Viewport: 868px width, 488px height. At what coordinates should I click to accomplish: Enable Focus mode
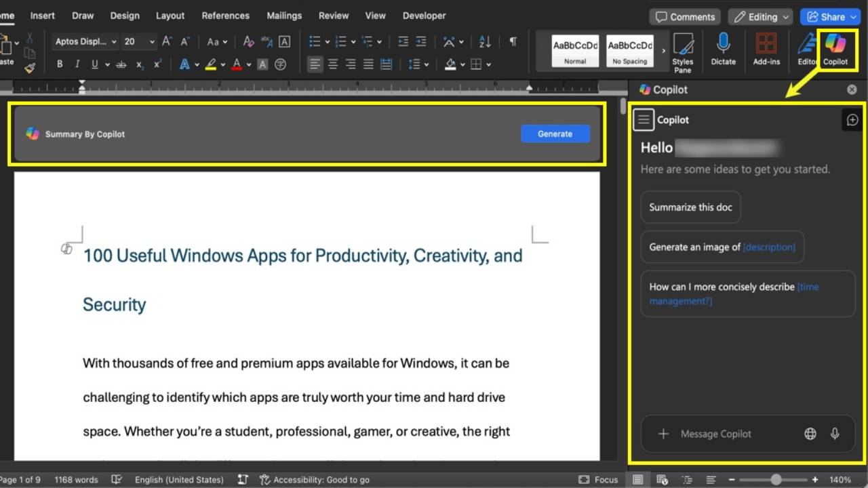point(598,479)
